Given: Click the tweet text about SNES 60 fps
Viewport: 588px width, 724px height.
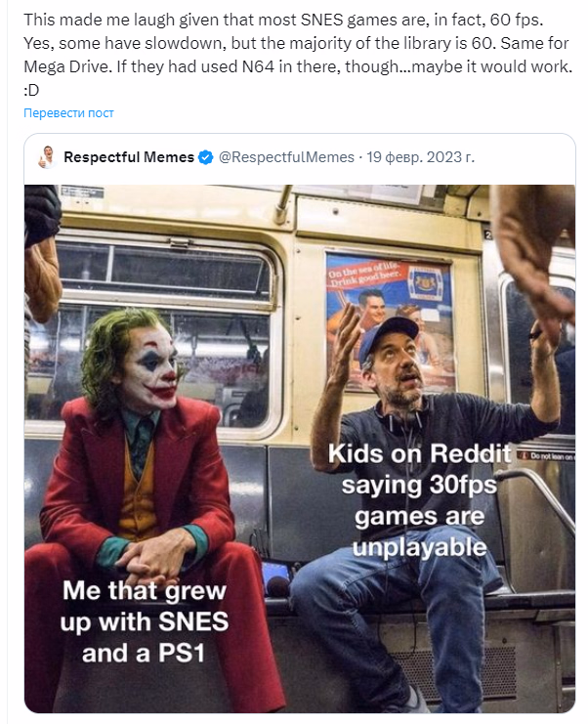Looking at the screenshot, I should coord(298,55).
